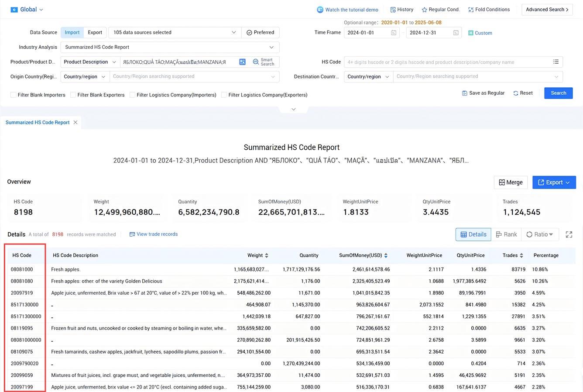Open the start date calendar icon
The width and height of the screenshot is (583, 392).
click(x=394, y=33)
